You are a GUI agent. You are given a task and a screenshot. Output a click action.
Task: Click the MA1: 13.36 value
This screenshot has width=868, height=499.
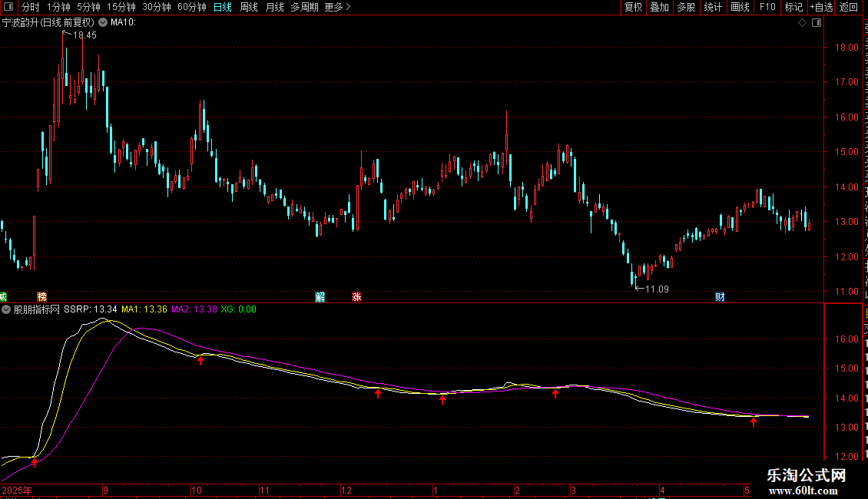[x=144, y=309]
